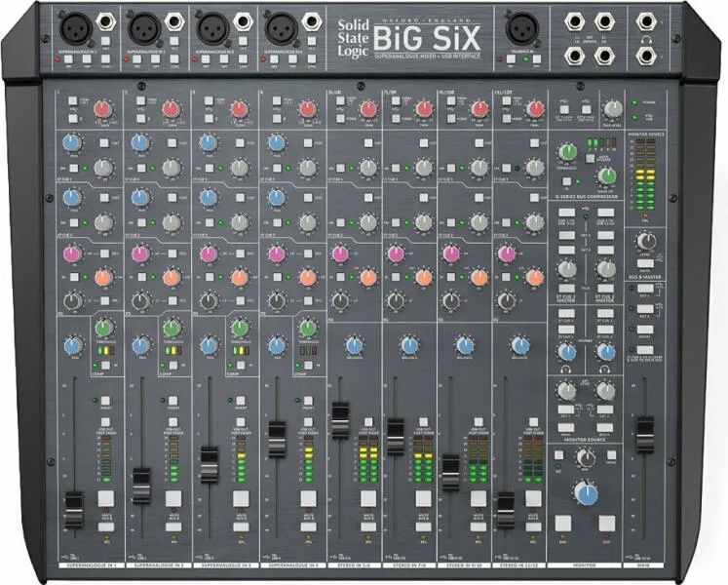The height and width of the screenshot is (585, 728).
Task: Click the Main output fader cap
Action: tap(645, 435)
